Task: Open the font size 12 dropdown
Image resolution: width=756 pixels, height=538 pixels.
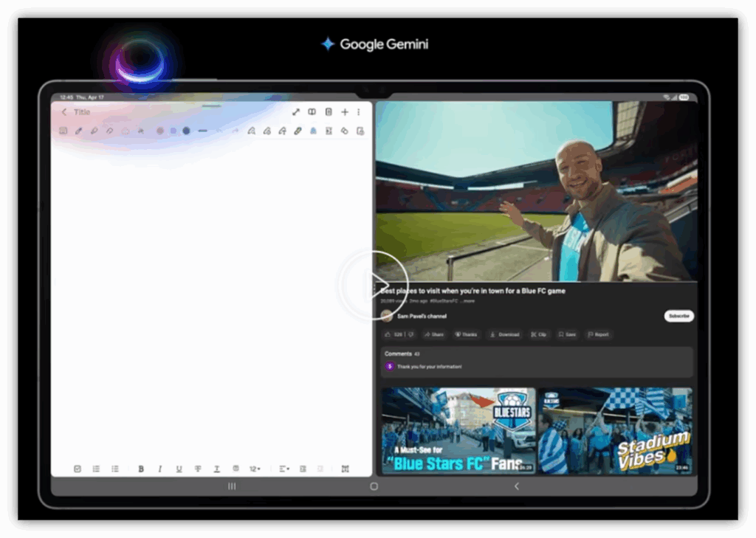Action: 255,469
